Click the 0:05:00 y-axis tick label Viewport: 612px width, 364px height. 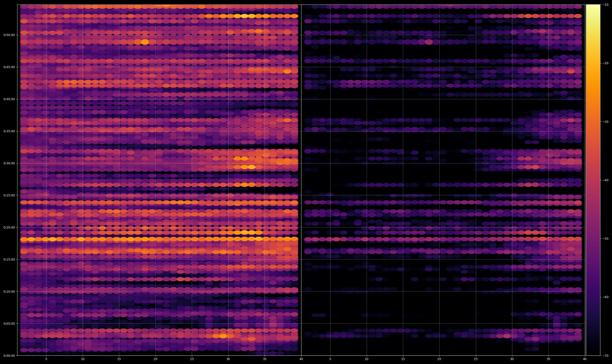[x=9, y=324]
